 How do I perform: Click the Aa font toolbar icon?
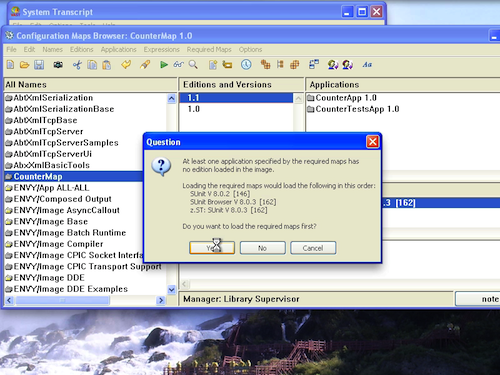[367, 65]
